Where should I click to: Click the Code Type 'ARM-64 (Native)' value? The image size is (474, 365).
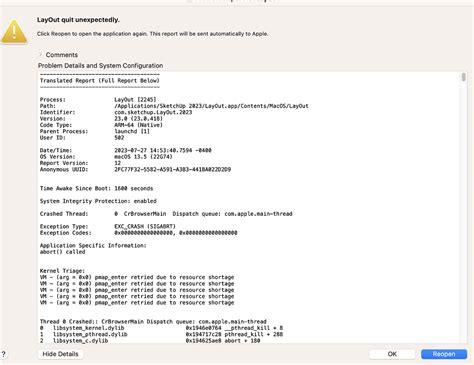(x=138, y=125)
